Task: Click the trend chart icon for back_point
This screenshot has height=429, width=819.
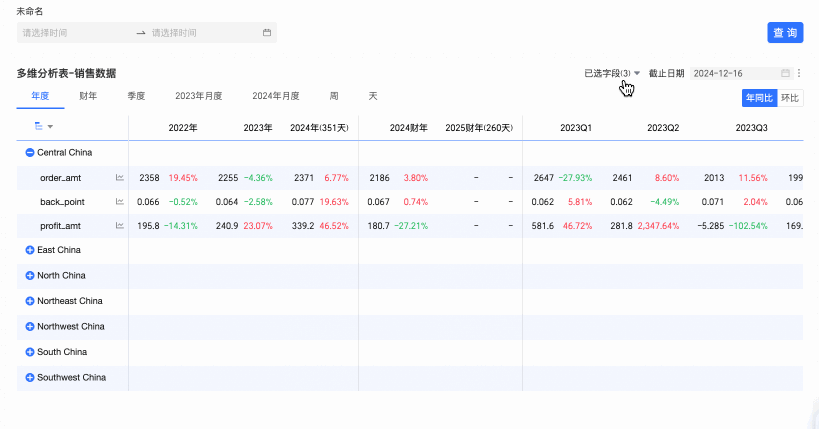Action: click(x=120, y=202)
